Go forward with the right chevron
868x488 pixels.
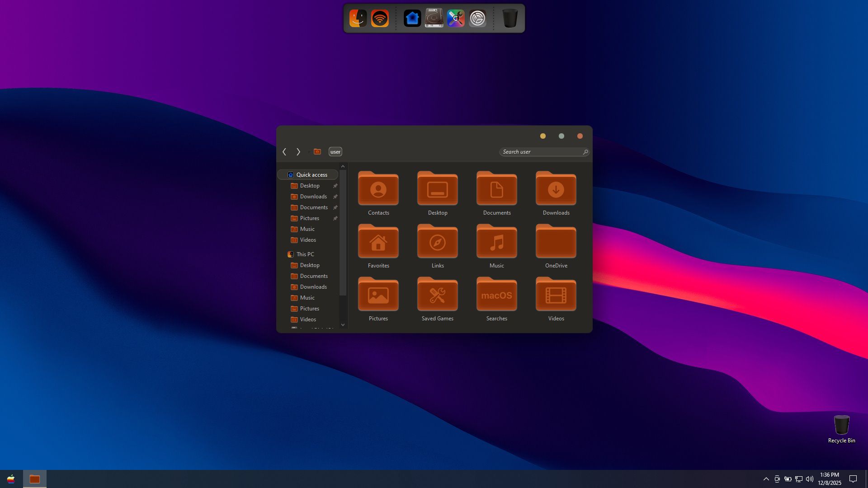298,152
